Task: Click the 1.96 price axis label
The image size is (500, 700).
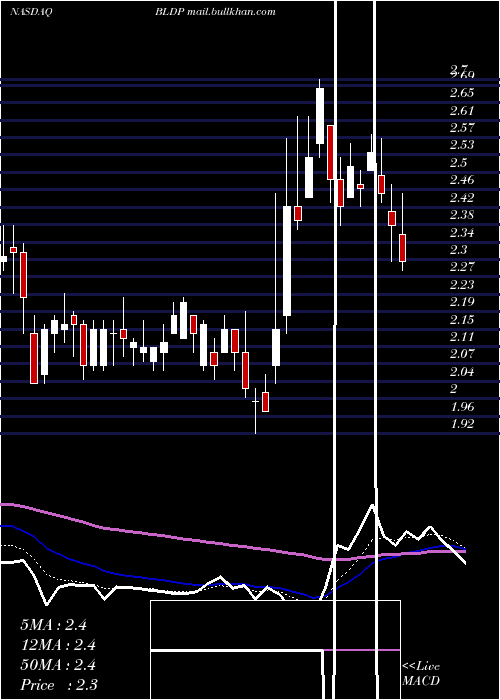Action: pyautogui.click(x=462, y=406)
